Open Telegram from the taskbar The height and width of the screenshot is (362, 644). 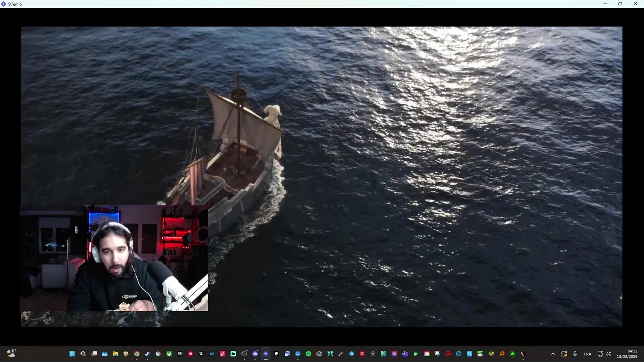click(x=352, y=354)
